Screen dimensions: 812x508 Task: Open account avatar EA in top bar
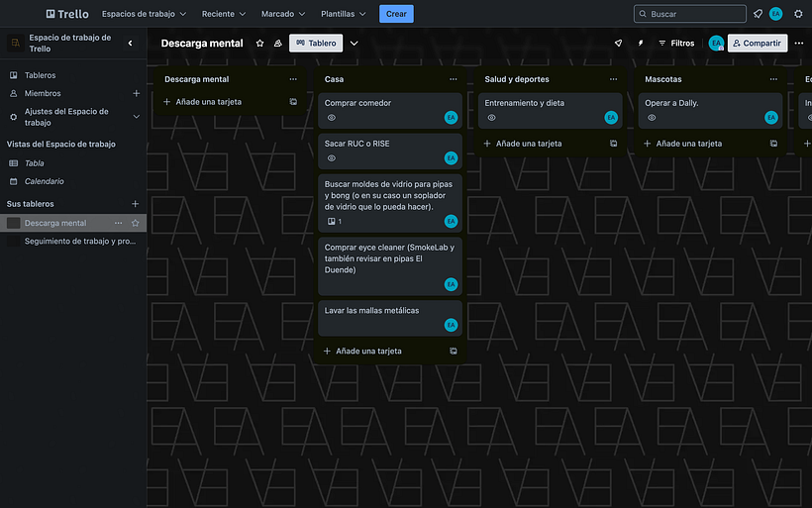775,14
